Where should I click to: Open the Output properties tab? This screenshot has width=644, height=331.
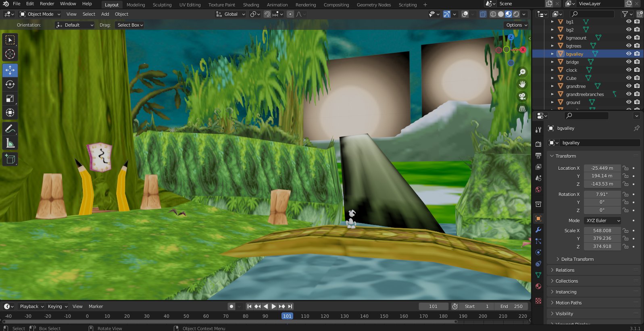[538, 155]
